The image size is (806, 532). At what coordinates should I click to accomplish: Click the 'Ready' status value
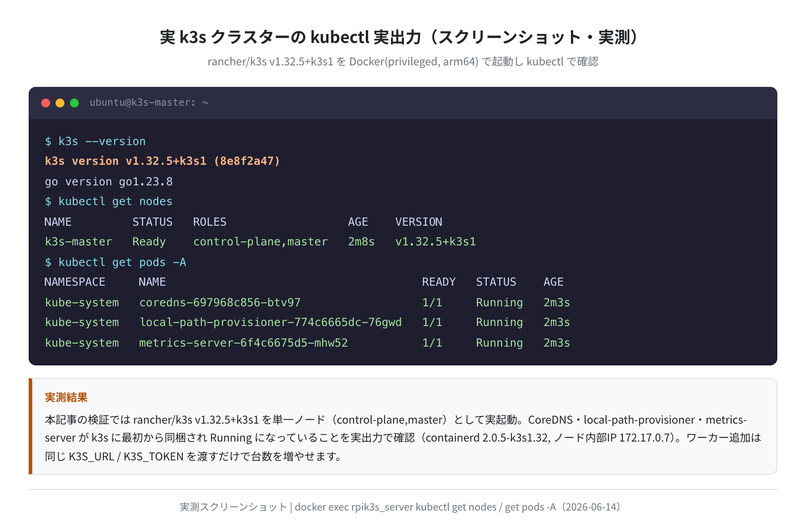[x=149, y=242]
